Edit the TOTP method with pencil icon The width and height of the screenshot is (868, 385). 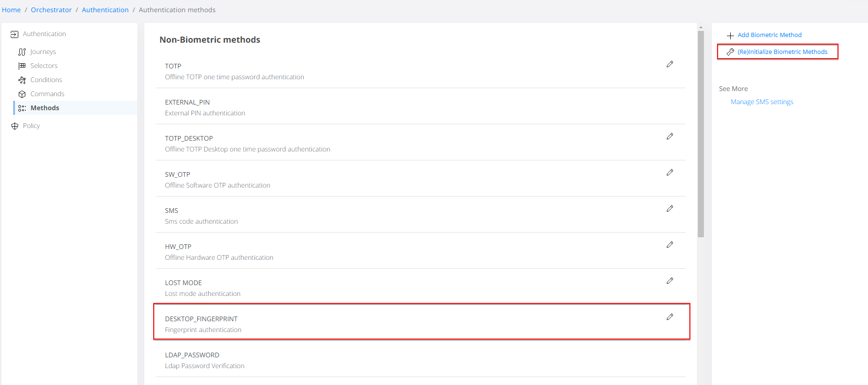[670, 64]
